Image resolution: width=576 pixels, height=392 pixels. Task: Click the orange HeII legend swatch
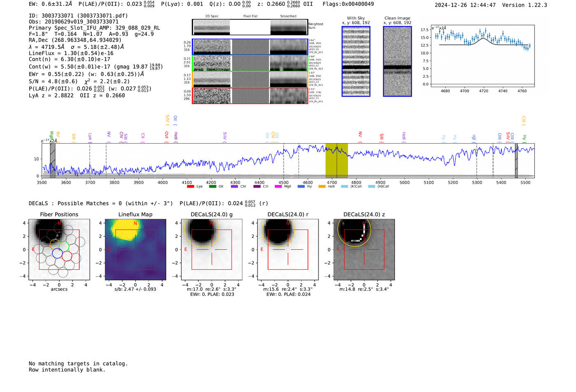(x=322, y=186)
